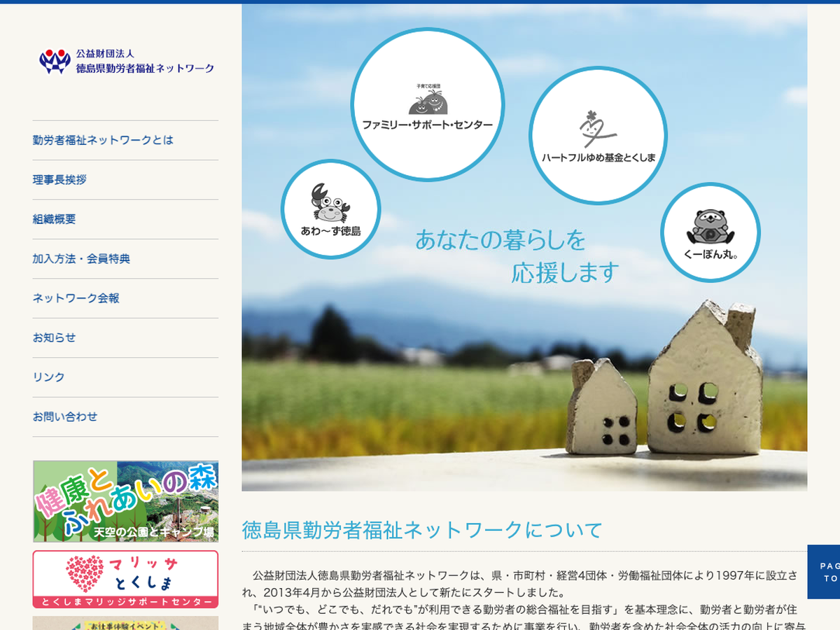Viewport: 840px width, 630px height.
Task: Navigate to リンク page
Action: tap(48, 377)
